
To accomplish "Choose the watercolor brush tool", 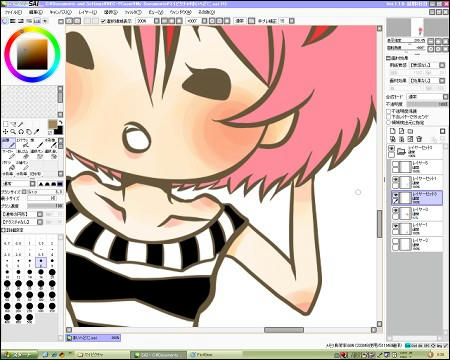I will click(x=51, y=143).
